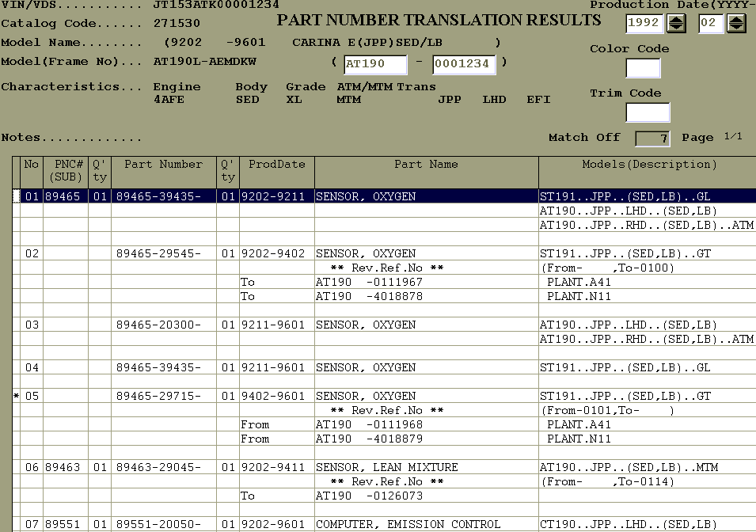
Task: Select row number 03
Action: (32, 325)
